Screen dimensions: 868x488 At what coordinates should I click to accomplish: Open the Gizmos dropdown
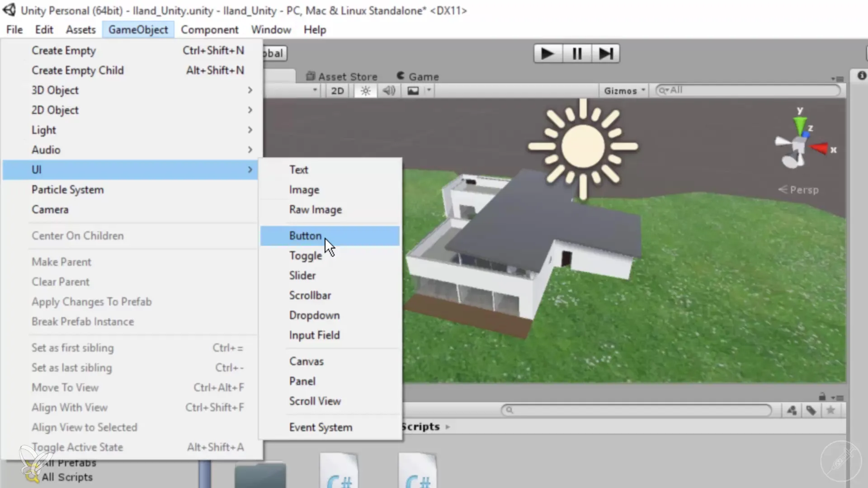click(624, 91)
